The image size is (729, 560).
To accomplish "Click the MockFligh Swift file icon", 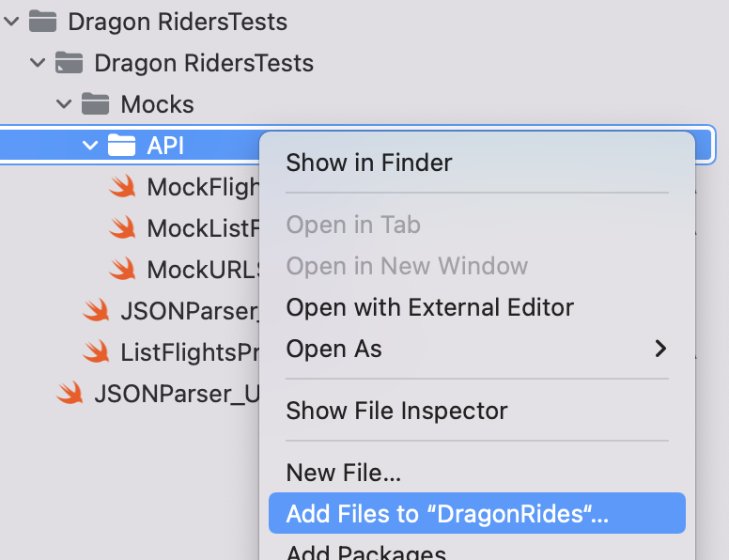I will 122,186.
